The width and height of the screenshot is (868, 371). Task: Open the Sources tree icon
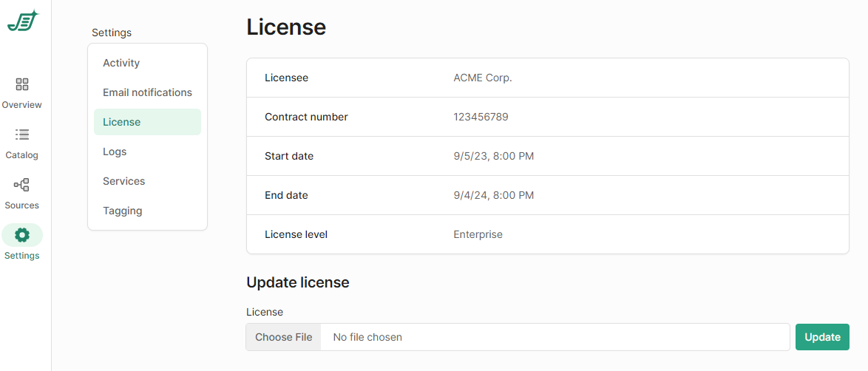coord(22,185)
